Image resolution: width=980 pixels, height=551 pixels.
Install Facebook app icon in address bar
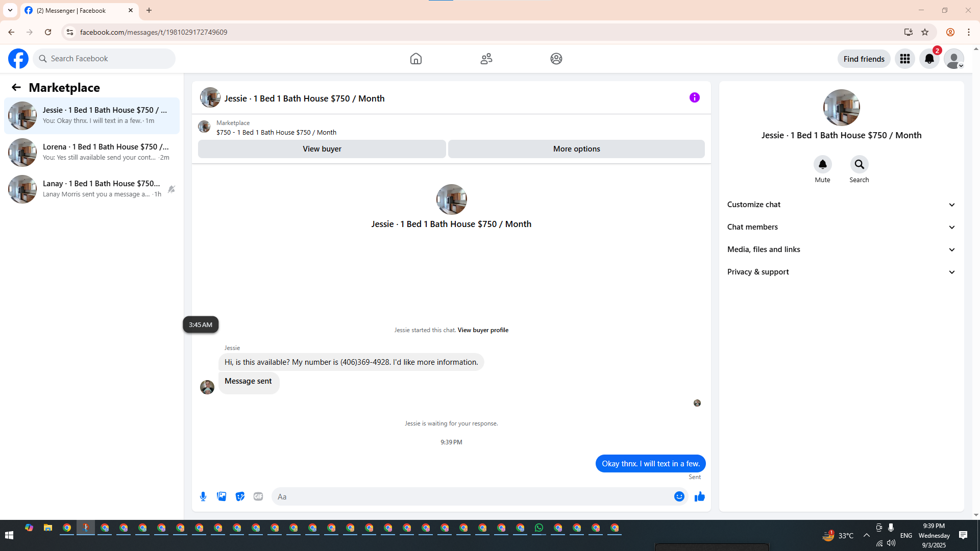point(908,32)
